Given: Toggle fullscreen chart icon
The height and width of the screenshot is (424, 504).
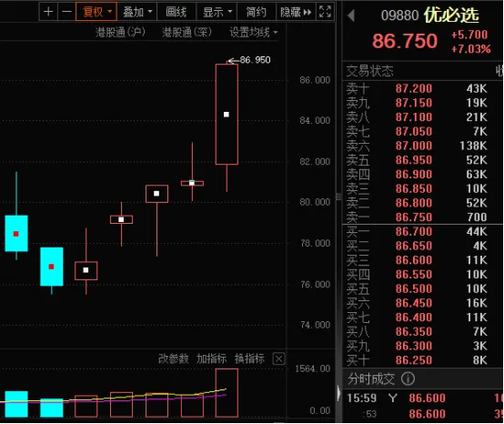Looking at the screenshot, I should (x=325, y=12).
